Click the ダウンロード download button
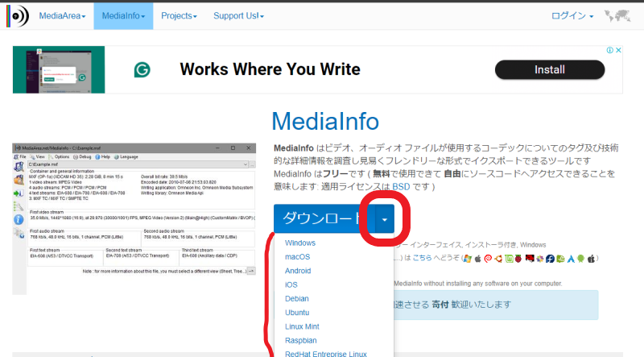The height and width of the screenshot is (357, 644). point(324,218)
